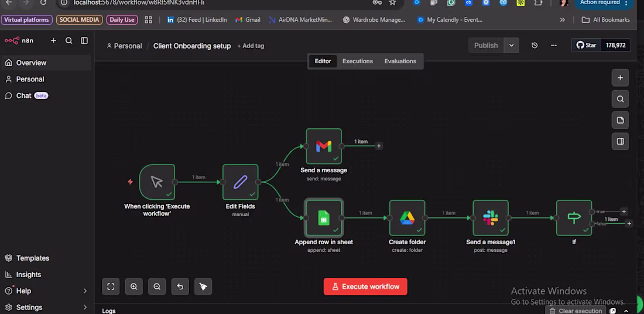644x314 pixels.
Task: Expand the Logs panel chevron
Action: tap(626, 311)
